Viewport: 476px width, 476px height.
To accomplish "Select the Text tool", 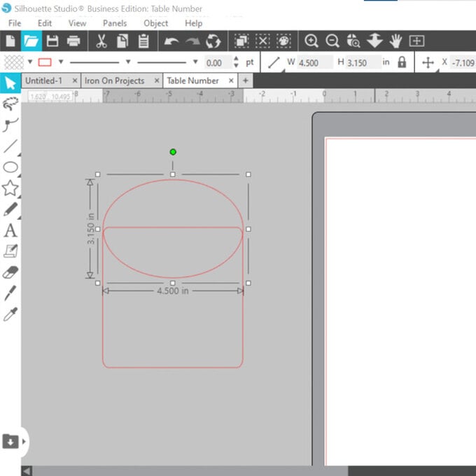I will pyautogui.click(x=10, y=230).
